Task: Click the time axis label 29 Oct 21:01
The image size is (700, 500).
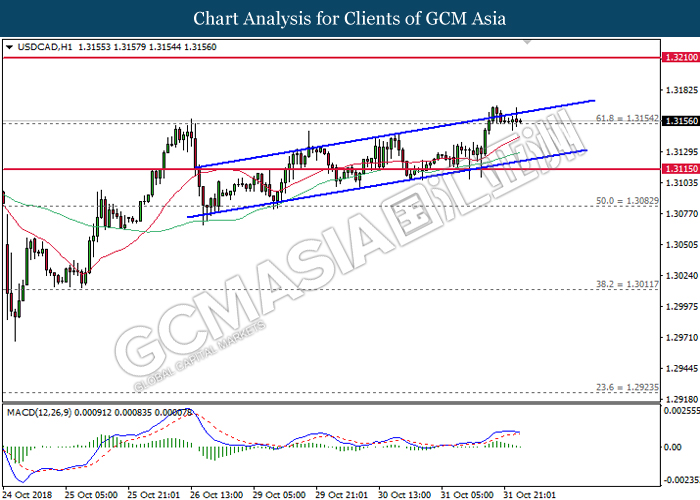Action: point(342,495)
